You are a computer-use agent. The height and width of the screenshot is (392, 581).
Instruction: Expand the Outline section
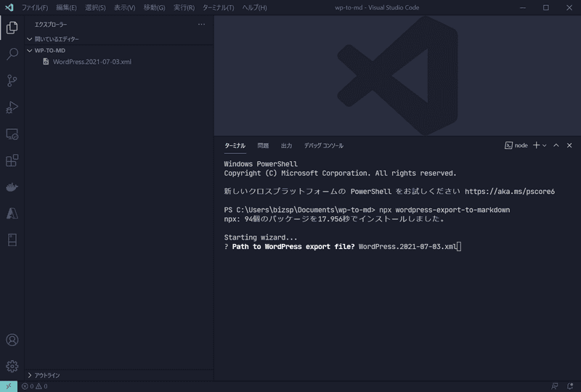click(x=47, y=375)
